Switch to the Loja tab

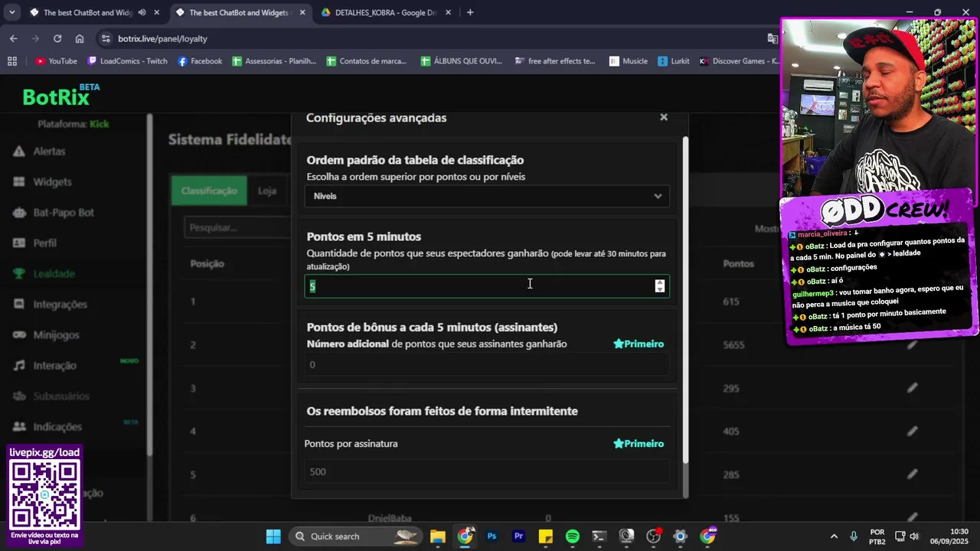267,191
